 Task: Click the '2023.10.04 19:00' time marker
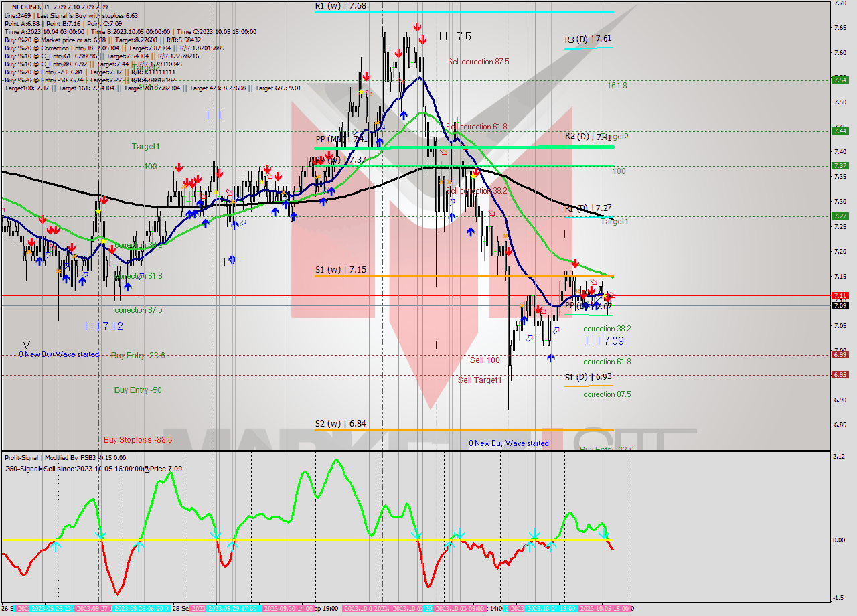pos(551,609)
